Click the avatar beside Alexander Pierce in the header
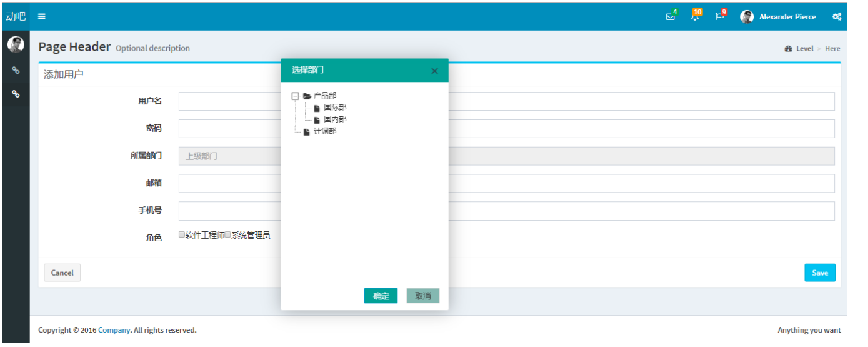 (747, 17)
